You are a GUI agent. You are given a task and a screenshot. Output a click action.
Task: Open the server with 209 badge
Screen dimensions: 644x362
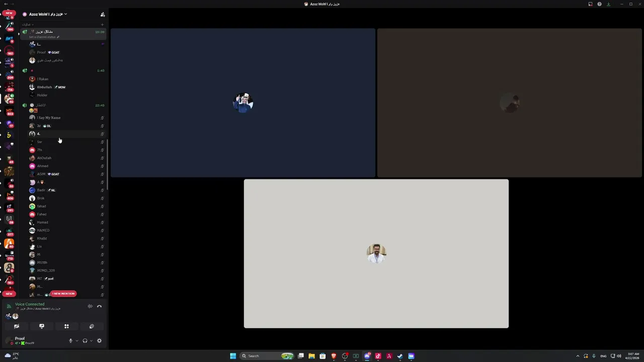[x=9, y=74]
